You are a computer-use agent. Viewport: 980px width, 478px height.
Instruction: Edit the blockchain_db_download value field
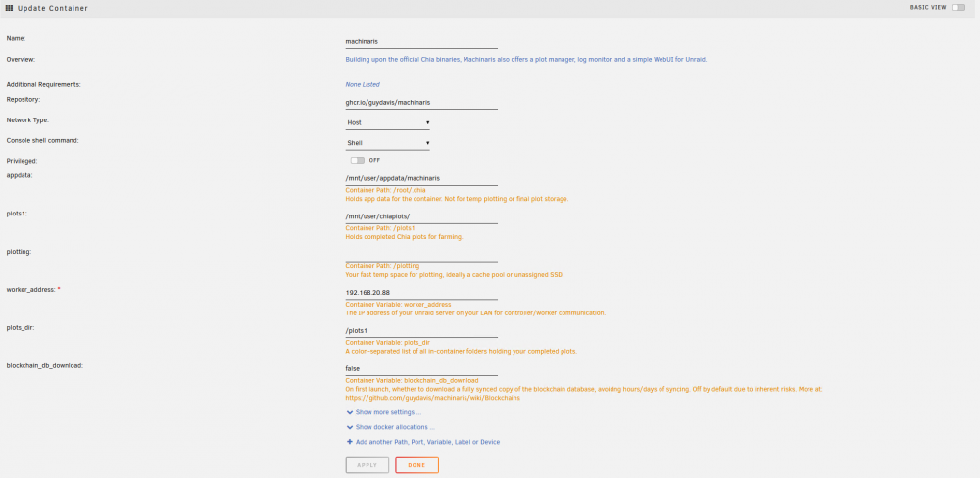coord(421,368)
